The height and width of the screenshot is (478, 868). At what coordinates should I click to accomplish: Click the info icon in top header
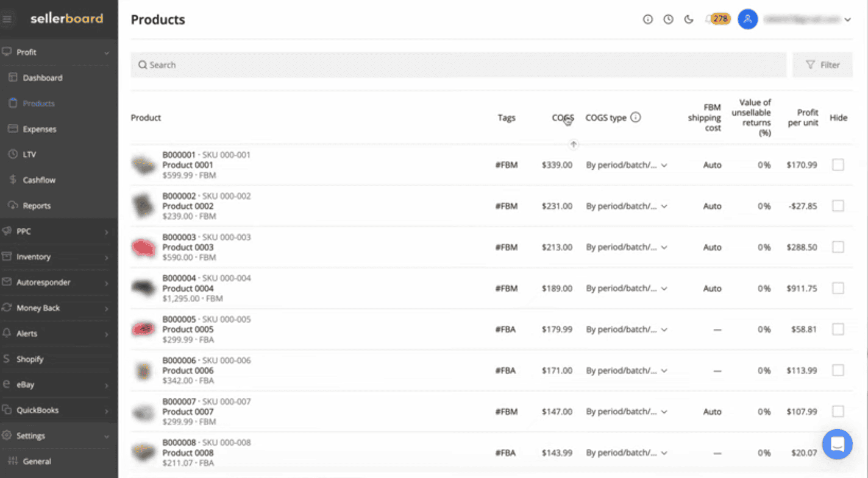click(648, 20)
